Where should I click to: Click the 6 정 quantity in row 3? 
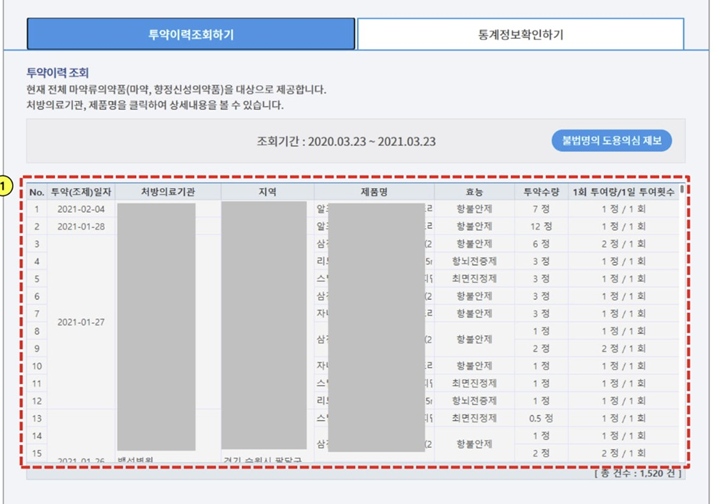(541, 244)
